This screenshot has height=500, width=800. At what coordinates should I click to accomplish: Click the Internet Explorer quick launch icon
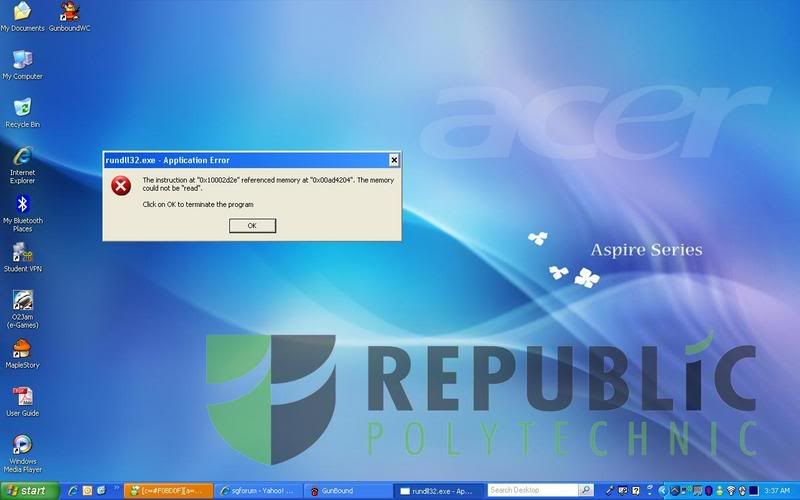click(x=73, y=491)
